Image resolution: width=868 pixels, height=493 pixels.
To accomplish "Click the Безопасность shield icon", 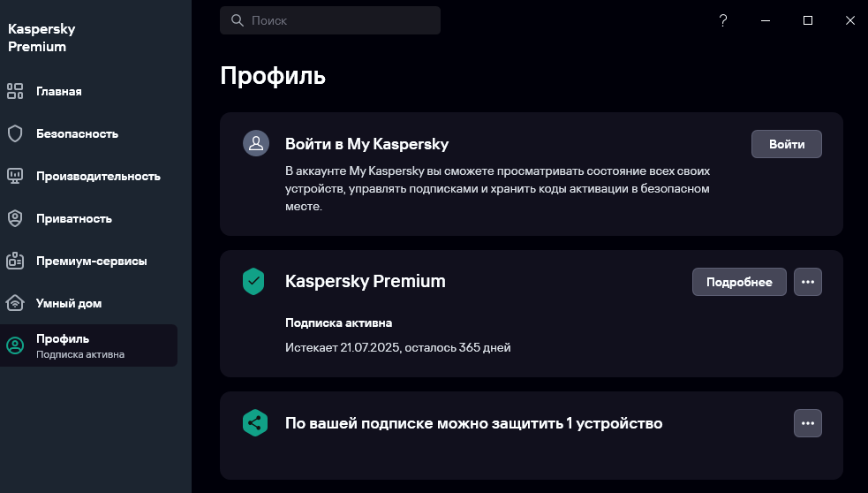I will [15, 133].
